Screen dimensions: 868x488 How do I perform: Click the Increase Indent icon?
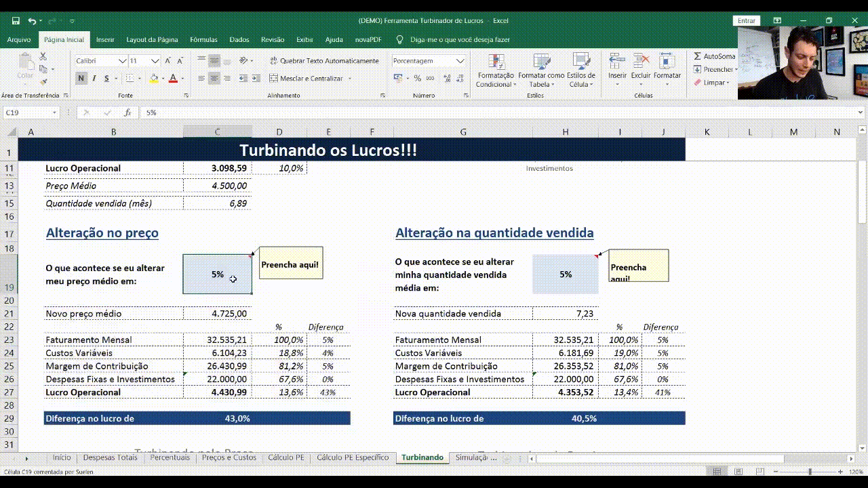point(256,79)
